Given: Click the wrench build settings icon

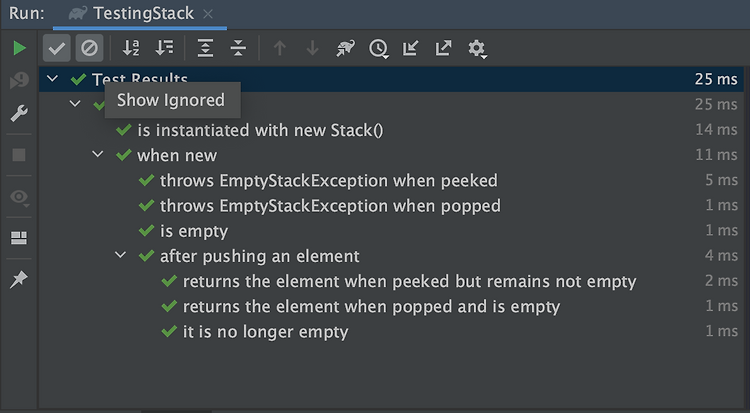Looking at the screenshot, I should tap(19, 113).
